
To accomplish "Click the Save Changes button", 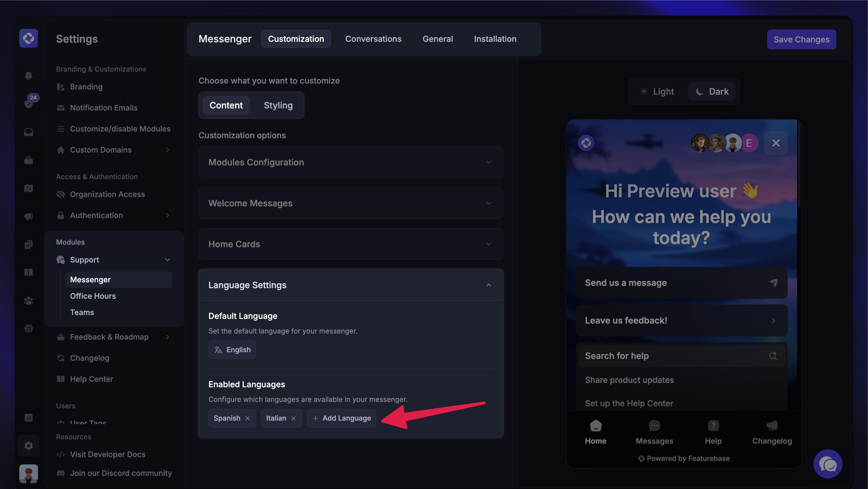I will click(x=801, y=39).
